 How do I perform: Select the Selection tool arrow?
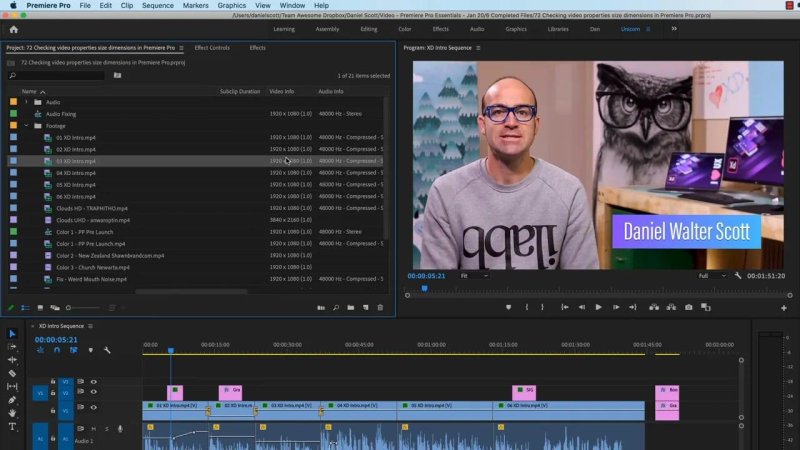(12, 334)
